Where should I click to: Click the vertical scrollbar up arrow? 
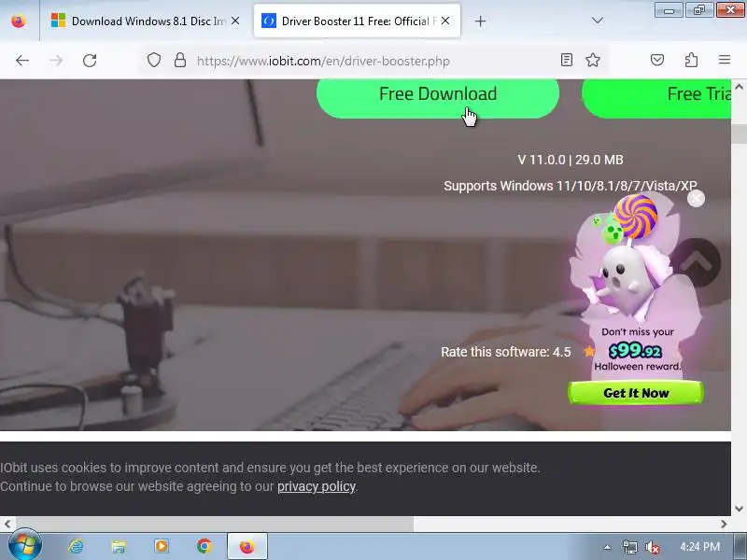pos(739,87)
